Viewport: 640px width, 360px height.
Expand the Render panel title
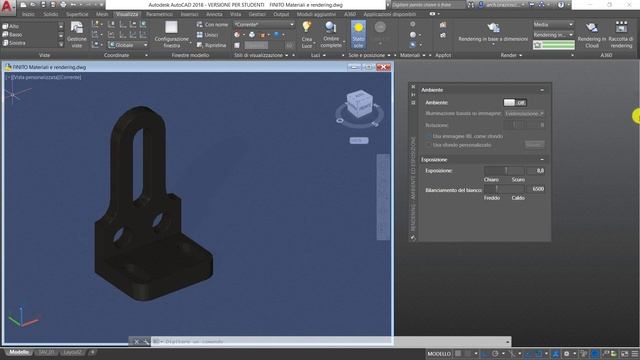point(511,55)
